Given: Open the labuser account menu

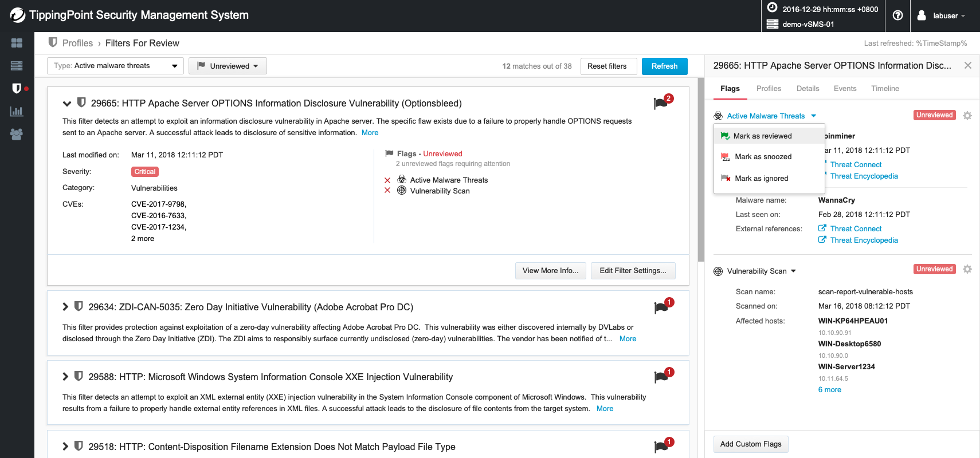Looking at the screenshot, I should 941,15.
